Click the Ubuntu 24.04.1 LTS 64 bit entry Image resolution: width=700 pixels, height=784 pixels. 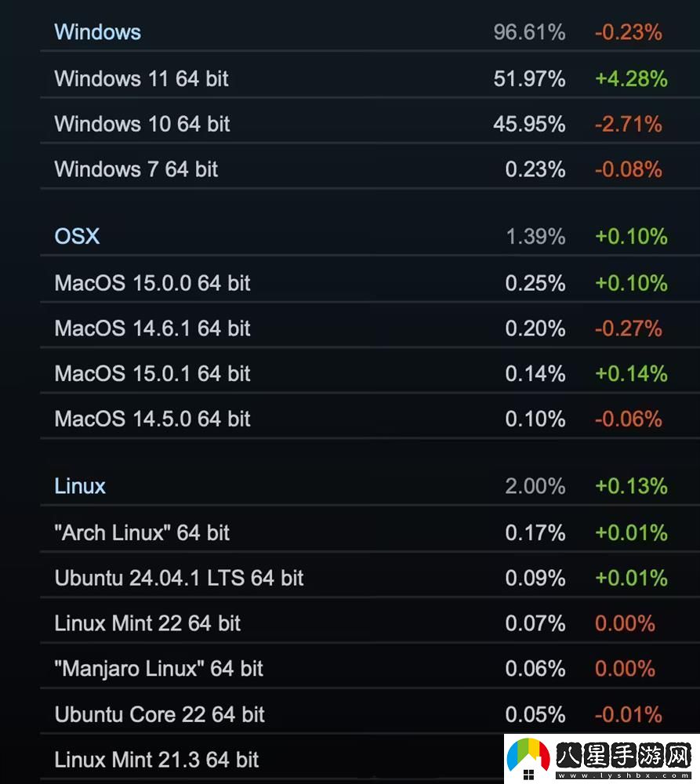click(x=179, y=579)
